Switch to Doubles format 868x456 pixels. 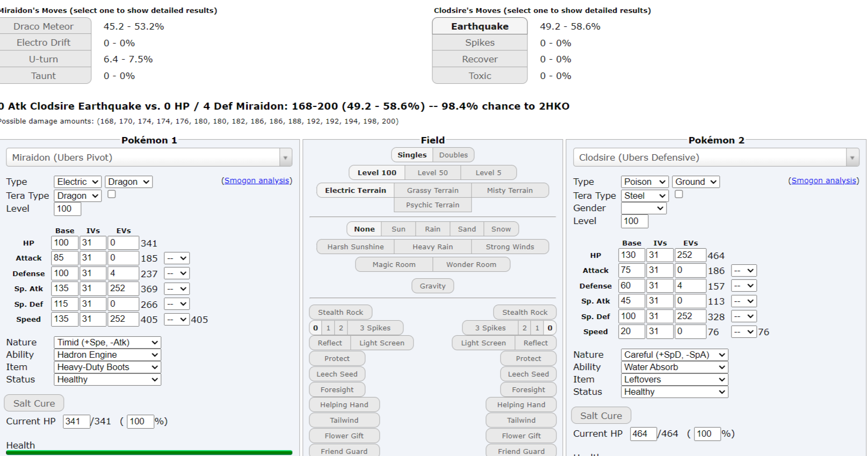click(453, 155)
